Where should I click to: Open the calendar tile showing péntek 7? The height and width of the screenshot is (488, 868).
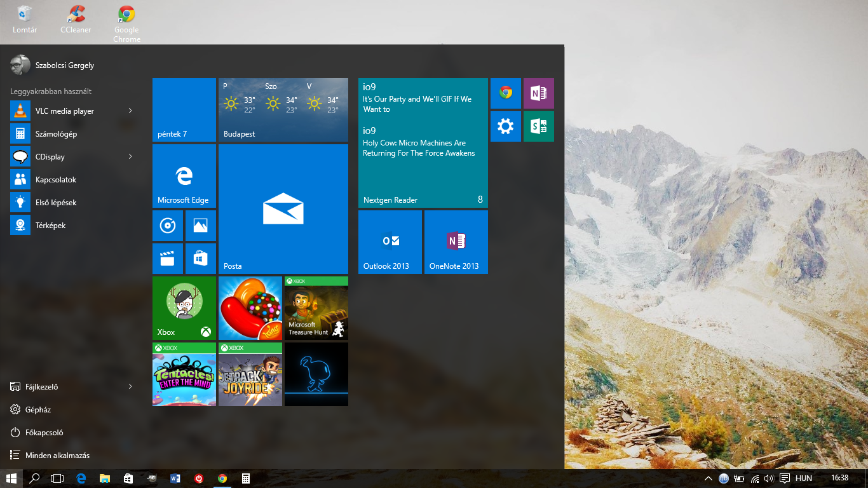pyautogui.click(x=184, y=110)
